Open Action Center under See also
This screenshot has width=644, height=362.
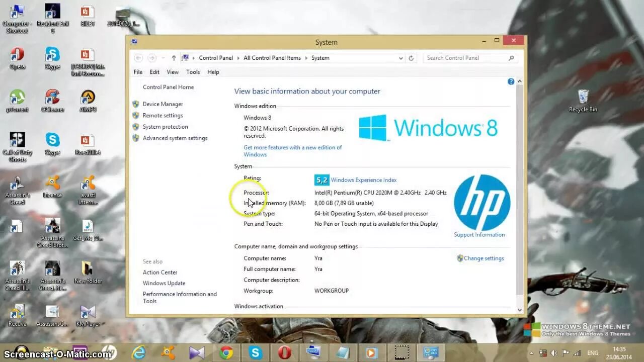pos(160,273)
